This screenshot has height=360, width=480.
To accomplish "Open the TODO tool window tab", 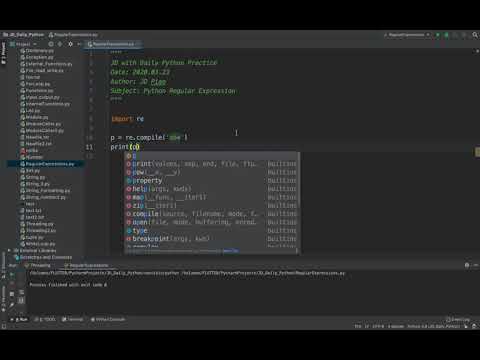I will click(x=45, y=319).
